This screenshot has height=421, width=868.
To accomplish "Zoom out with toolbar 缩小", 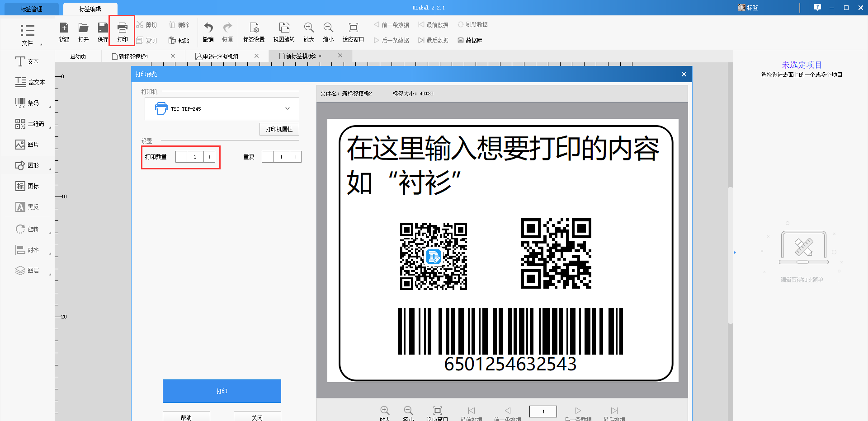I will [328, 33].
